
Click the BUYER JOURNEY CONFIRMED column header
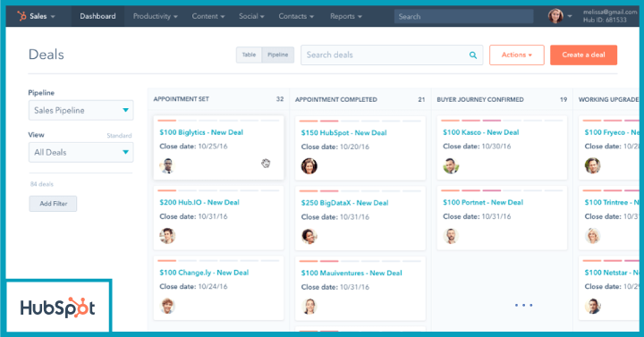480,99
